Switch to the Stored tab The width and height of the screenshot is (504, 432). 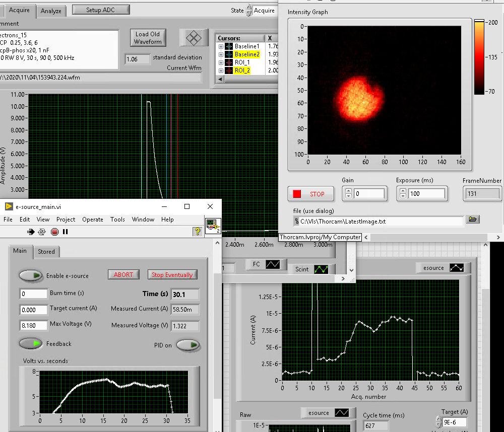tap(46, 251)
